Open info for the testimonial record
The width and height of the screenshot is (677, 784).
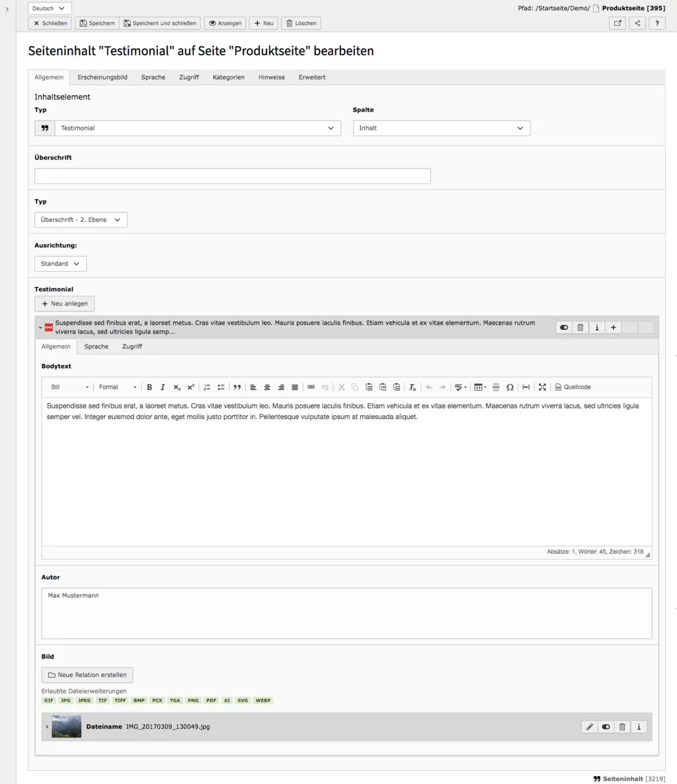click(x=596, y=327)
